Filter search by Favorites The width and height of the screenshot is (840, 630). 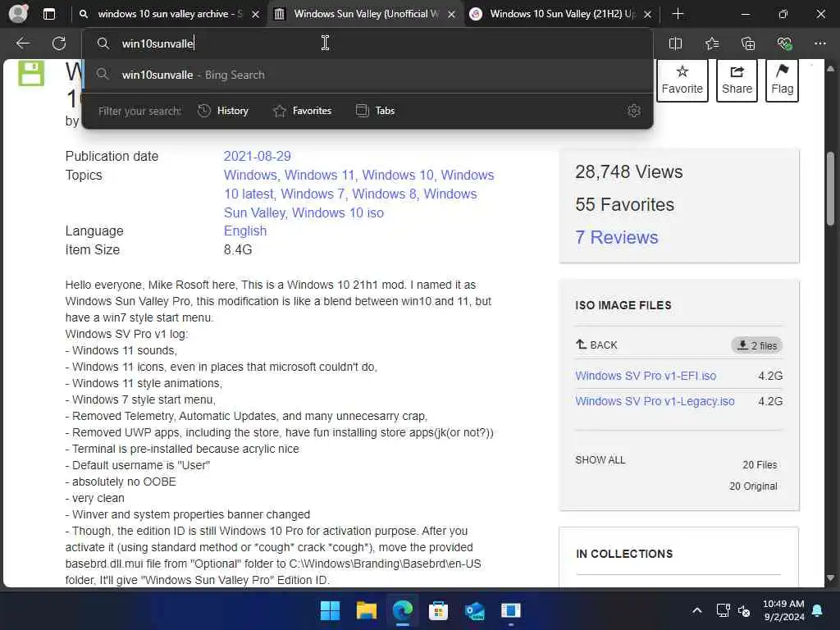(x=303, y=111)
